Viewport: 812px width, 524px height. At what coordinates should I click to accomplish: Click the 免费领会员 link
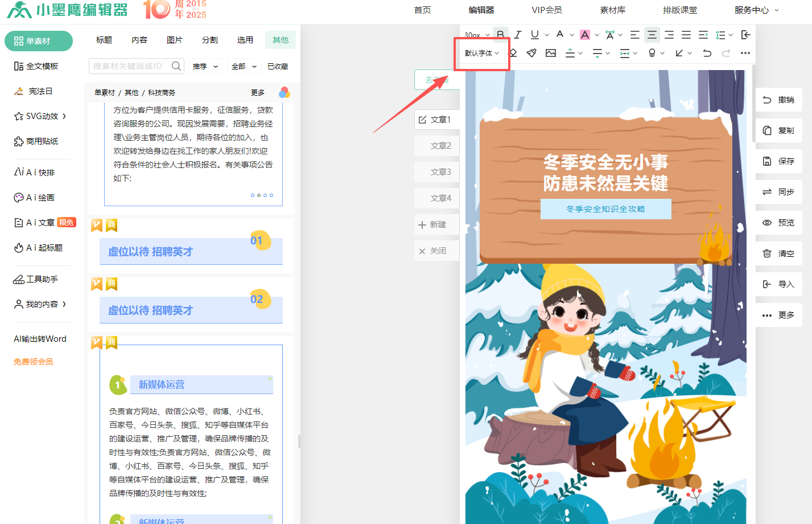click(34, 362)
